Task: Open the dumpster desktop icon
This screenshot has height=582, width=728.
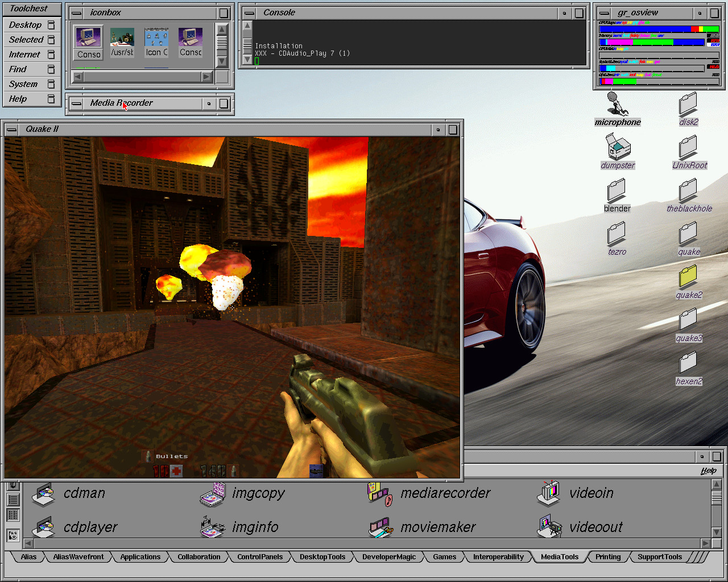Action: click(x=618, y=147)
